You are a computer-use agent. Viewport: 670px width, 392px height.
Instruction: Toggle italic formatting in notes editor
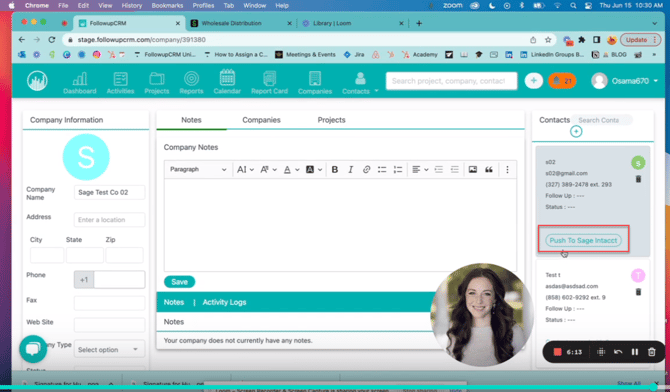(x=350, y=170)
